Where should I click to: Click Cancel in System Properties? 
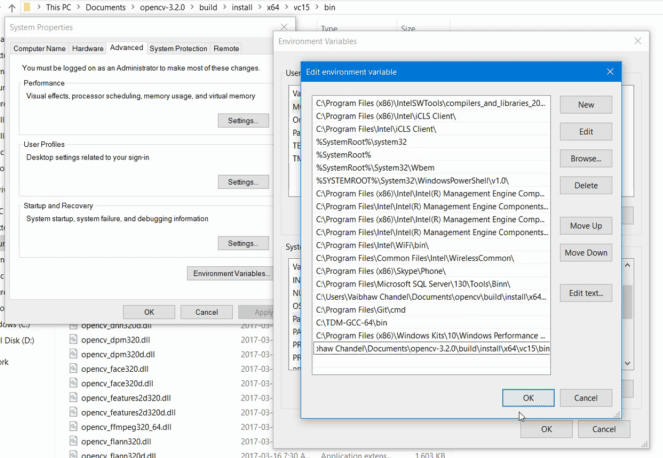[x=206, y=312]
